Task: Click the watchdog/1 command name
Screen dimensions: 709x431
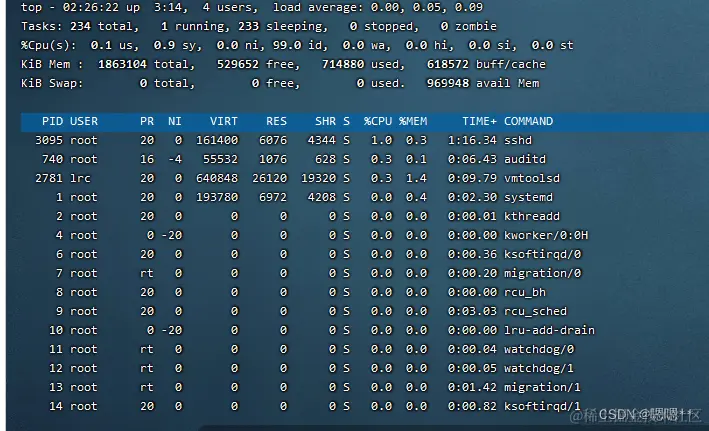Action: 539,368
